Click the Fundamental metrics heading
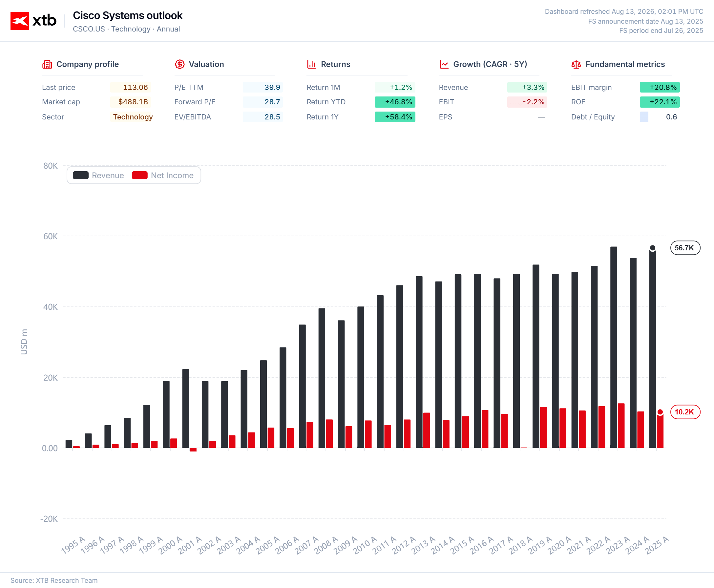The width and height of the screenshot is (714, 588). coord(625,64)
